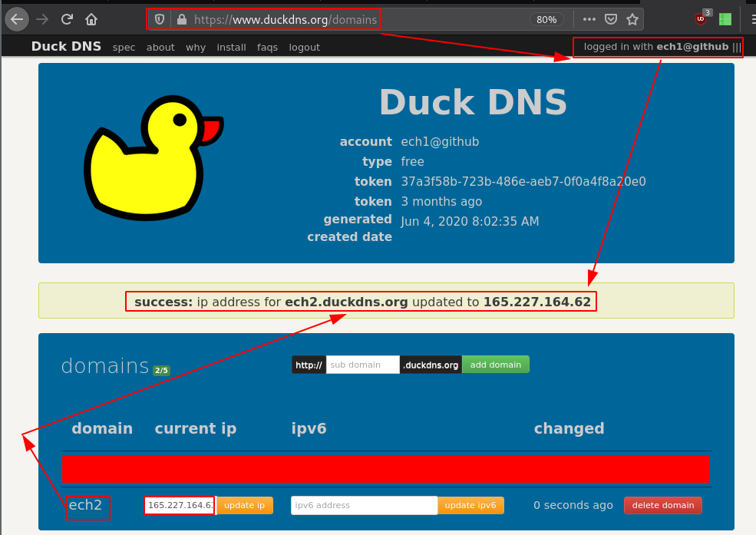Open the why menu item
The image size is (756, 535).
(196, 48)
